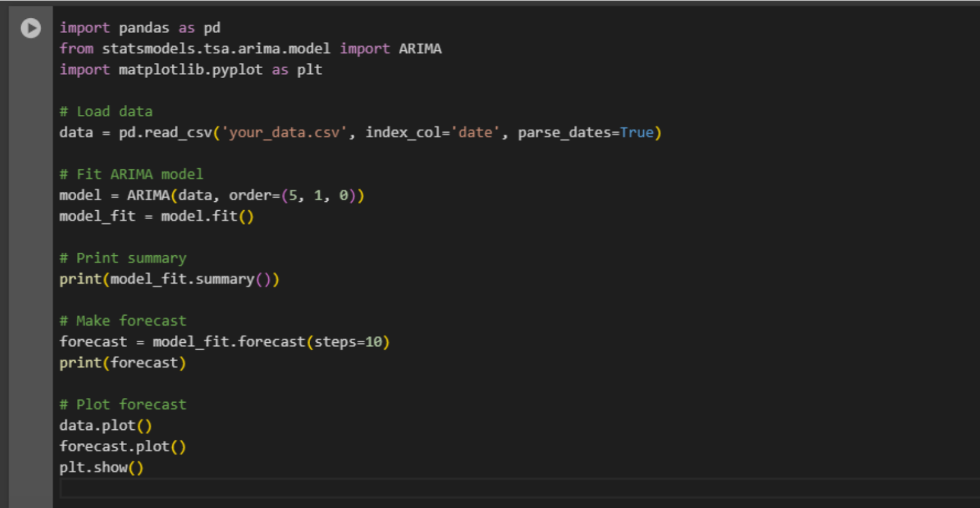Screen dimensions: 980x508
Task: Click the '# Fit ARIMA model' comment
Action: [131, 175]
